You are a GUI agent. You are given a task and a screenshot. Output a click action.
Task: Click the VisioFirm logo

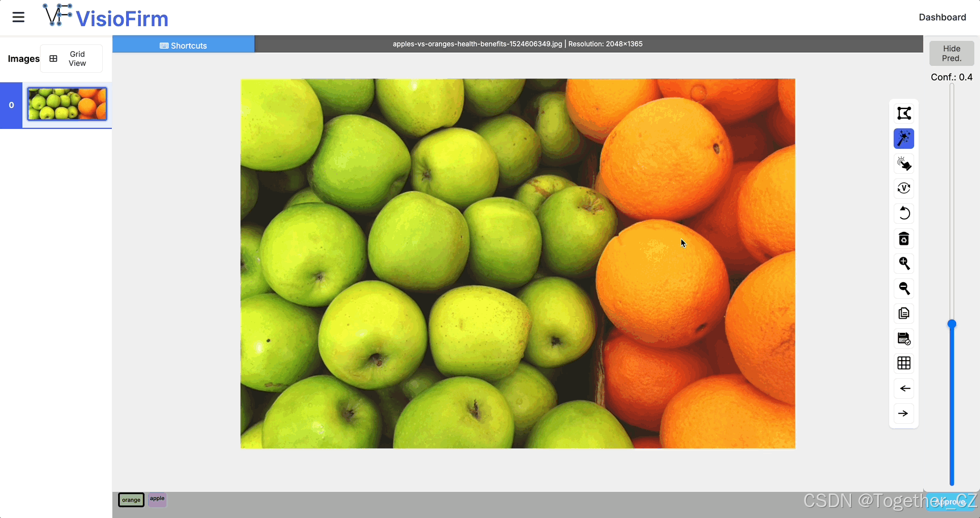click(106, 16)
